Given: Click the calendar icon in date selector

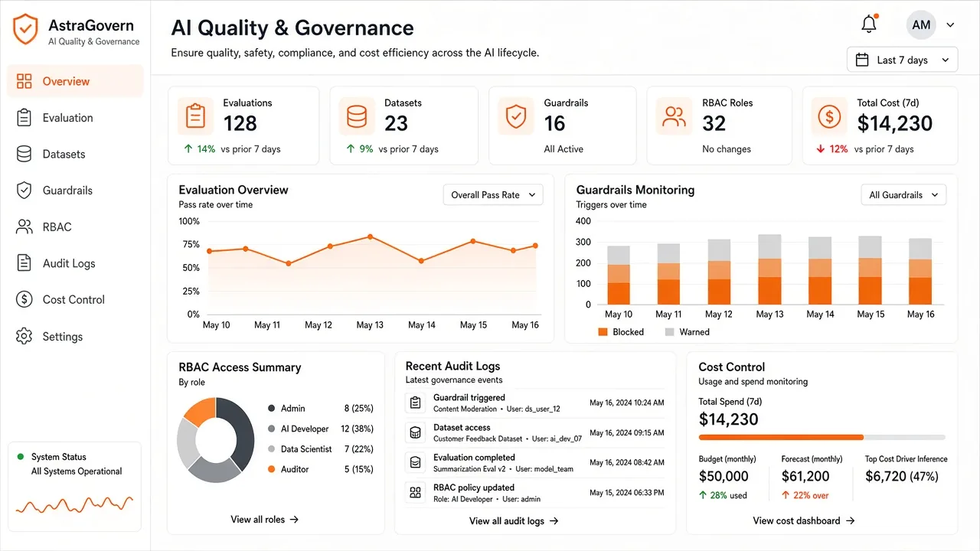Looking at the screenshot, I should point(862,60).
